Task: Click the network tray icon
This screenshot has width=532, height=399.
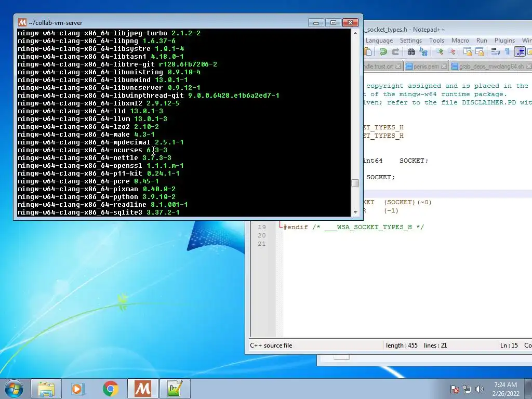Action: pos(467,389)
